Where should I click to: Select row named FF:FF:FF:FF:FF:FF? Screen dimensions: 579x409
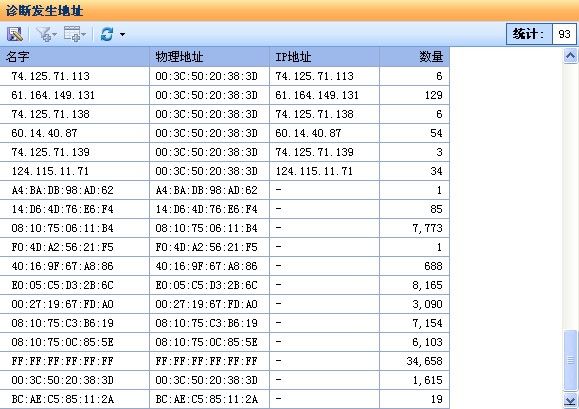click(225, 361)
